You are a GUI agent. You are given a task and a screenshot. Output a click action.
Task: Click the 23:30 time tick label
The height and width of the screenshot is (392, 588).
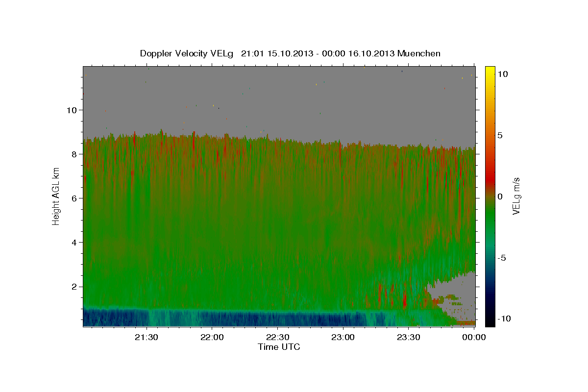[x=408, y=337]
